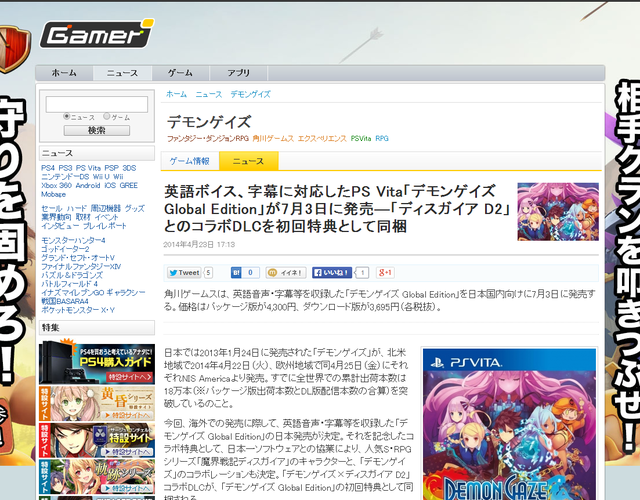Click the イナズマイレブンGO ギャラクシー link
The image size is (640, 500).
[93, 293]
